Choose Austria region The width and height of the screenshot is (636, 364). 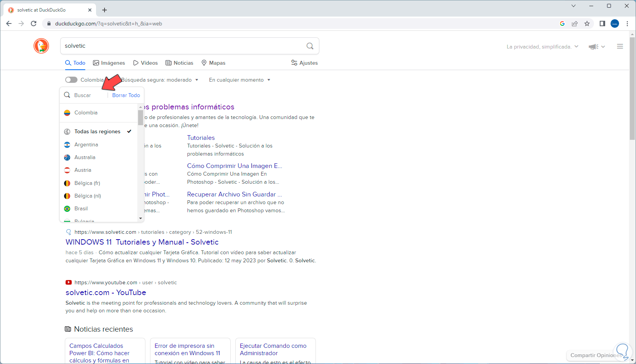[99, 170]
